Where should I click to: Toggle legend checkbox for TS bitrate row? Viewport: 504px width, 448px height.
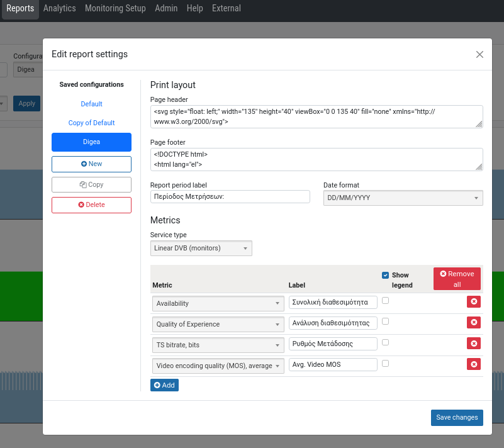[x=386, y=342]
